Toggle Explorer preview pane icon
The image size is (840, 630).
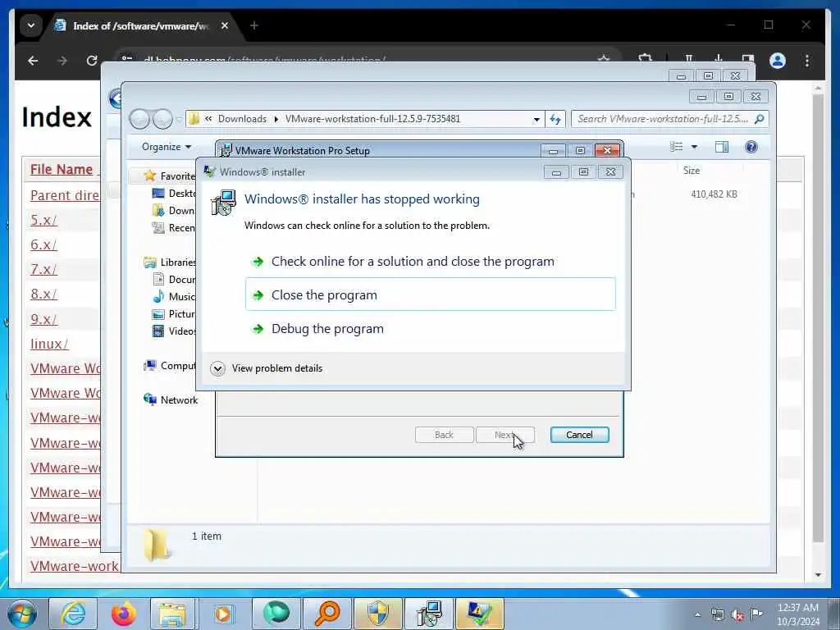[722, 147]
